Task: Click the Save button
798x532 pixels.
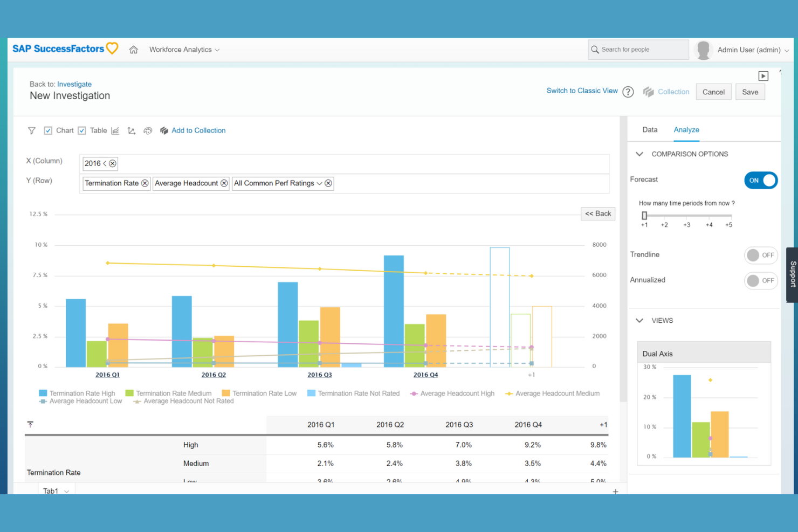Action: [x=749, y=92]
